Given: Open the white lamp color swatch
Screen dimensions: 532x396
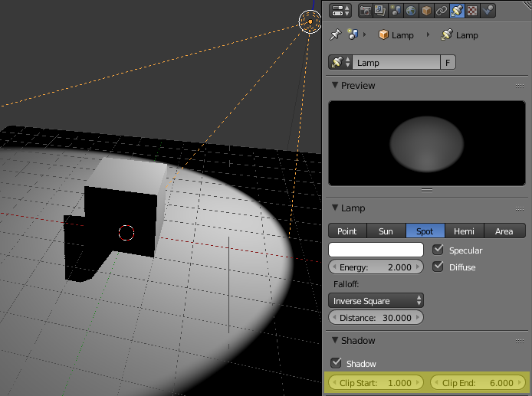Looking at the screenshot, I should (376, 250).
